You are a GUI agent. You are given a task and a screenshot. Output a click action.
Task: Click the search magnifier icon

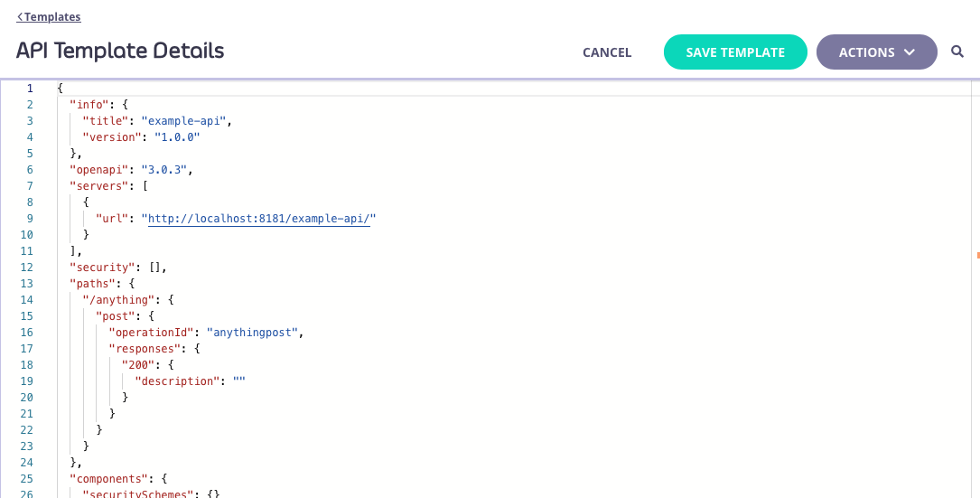coord(957,52)
